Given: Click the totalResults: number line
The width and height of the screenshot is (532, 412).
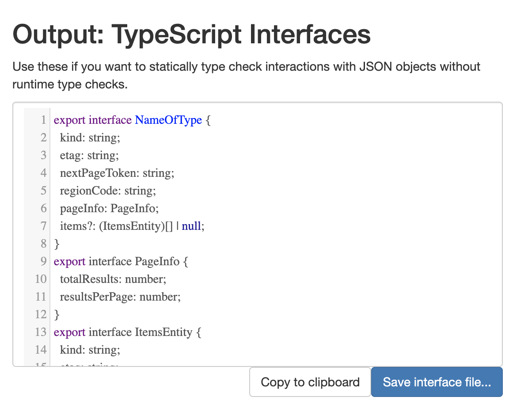Looking at the screenshot, I should click(x=113, y=279).
